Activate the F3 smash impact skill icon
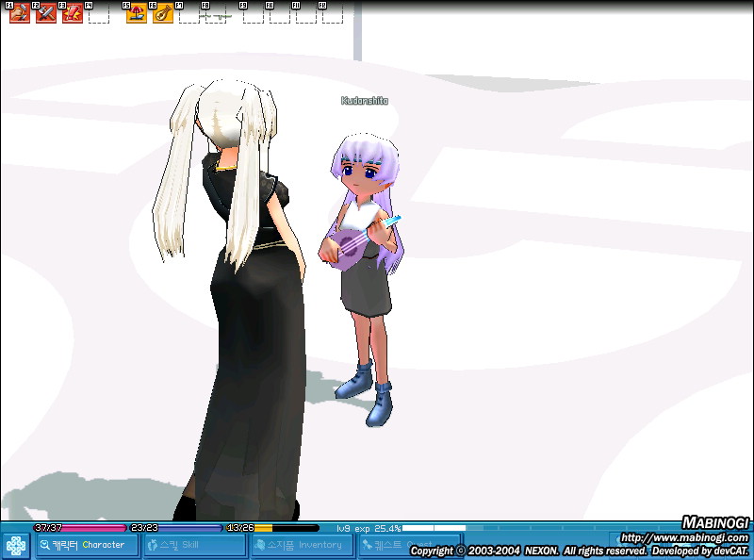Screen dimensions: 754x560 73,13
